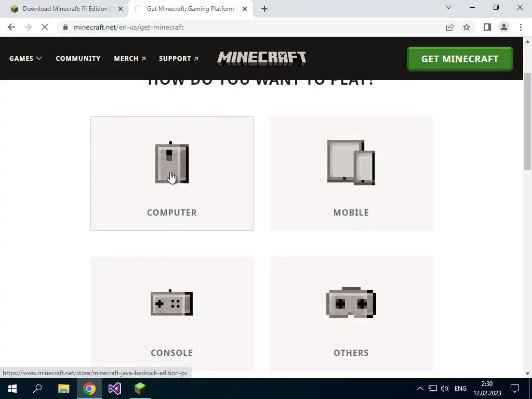Close the Get Minecraft: Gaming Platform tab
Image resolution: width=532 pixels, height=399 pixels.
pyautogui.click(x=245, y=9)
